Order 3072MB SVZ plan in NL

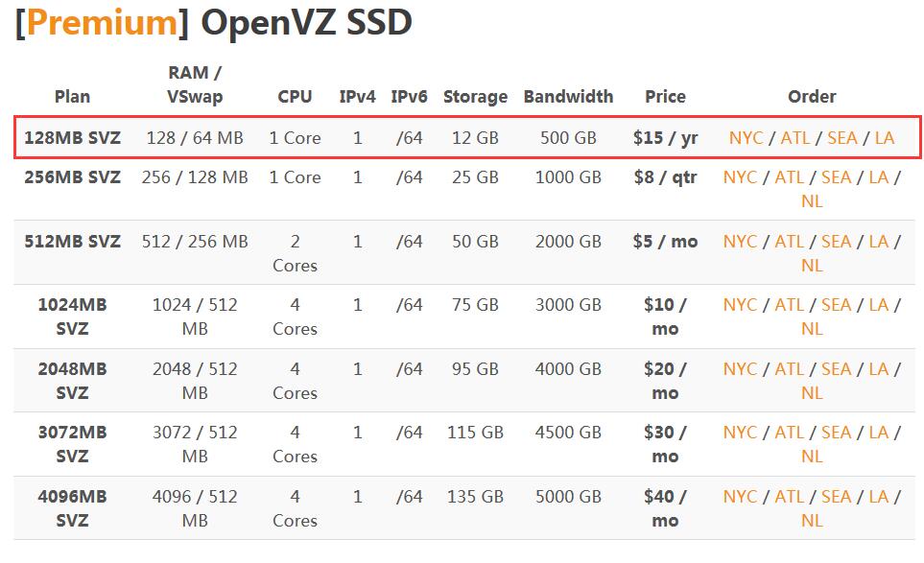812,457
